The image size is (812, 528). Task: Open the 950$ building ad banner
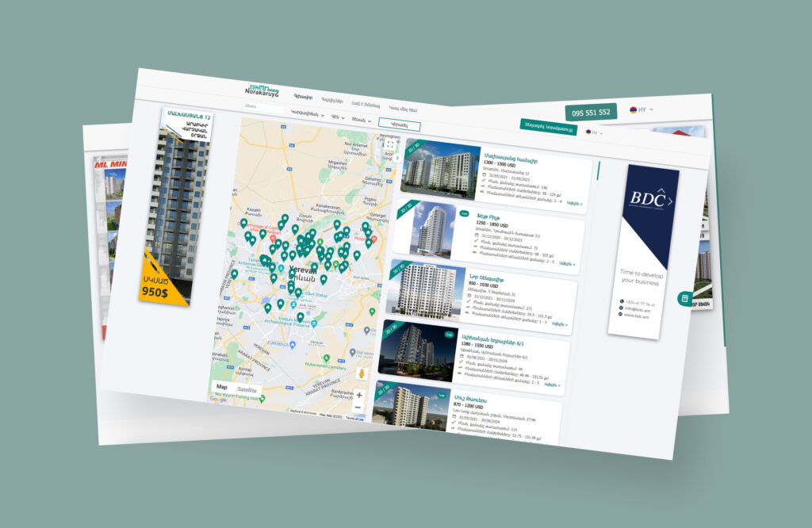[175, 207]
